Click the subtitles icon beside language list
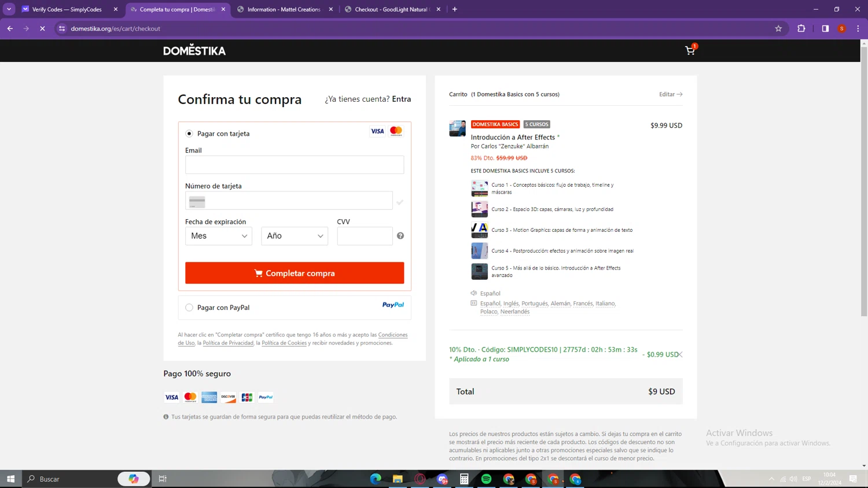 [474, 303]
